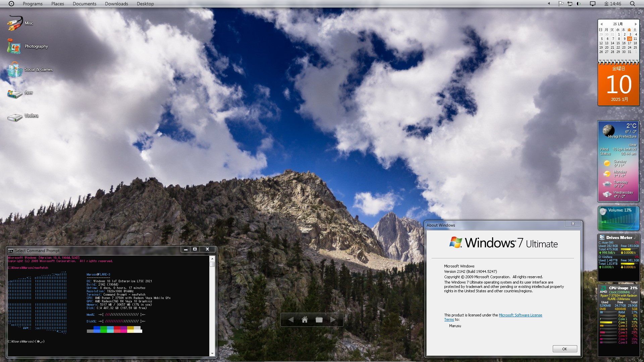Click Miyagi Prefecture location in weather gadget
The width and height of the screenshot is (644, 362).
click(x=622, y=137)
